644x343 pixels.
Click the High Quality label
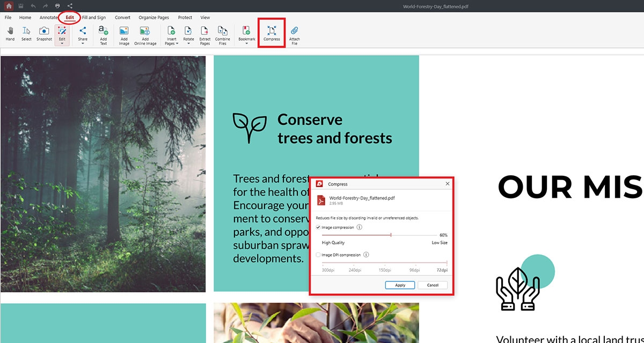coord(333,243)
